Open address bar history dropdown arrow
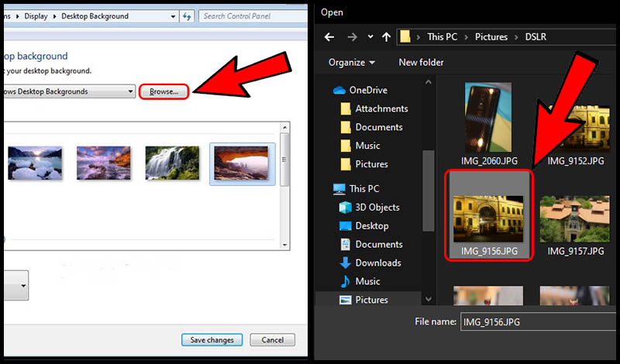 (173, 16)
